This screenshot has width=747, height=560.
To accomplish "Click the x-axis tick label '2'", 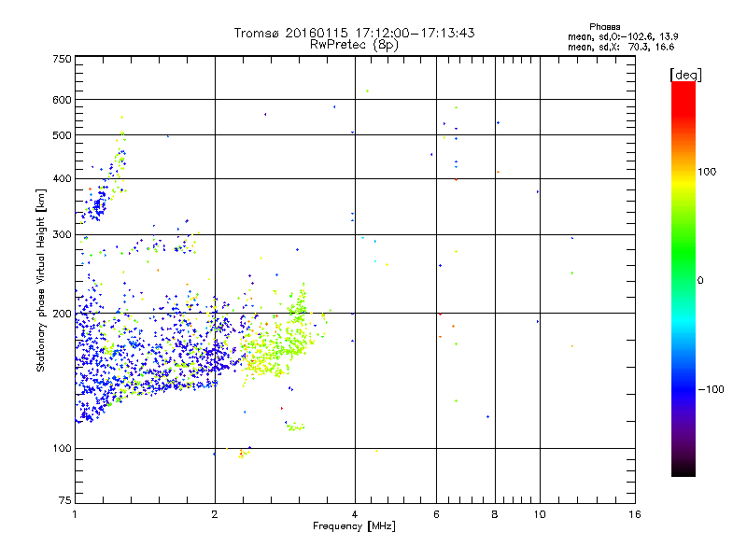I will pos(215,514).
